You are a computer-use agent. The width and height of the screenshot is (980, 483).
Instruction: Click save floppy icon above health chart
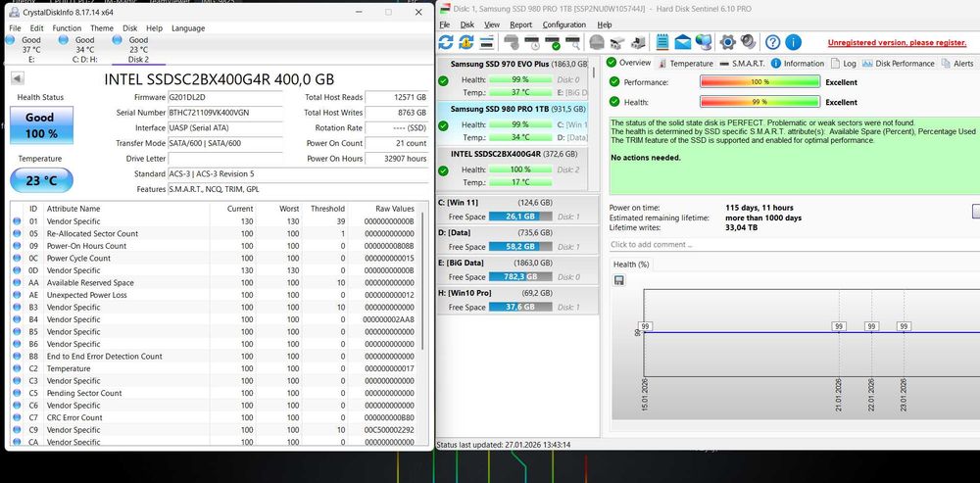point(619,280)
